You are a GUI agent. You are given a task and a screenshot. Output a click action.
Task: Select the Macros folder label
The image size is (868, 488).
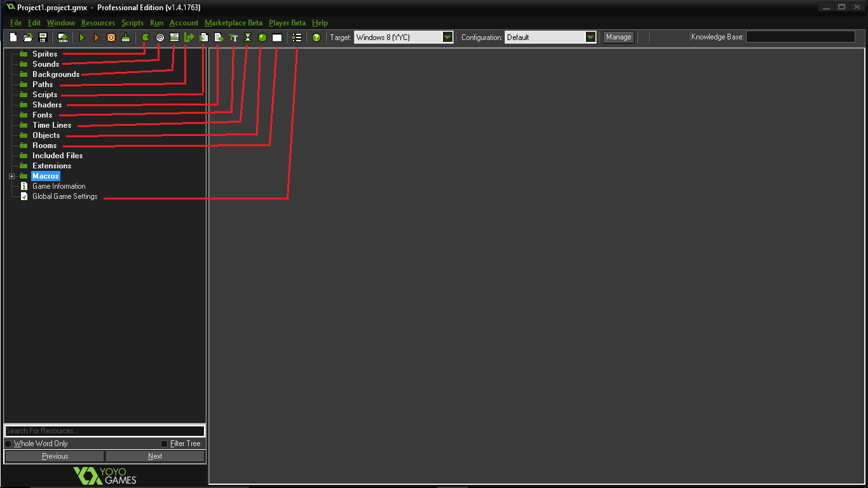pos(46,176)
